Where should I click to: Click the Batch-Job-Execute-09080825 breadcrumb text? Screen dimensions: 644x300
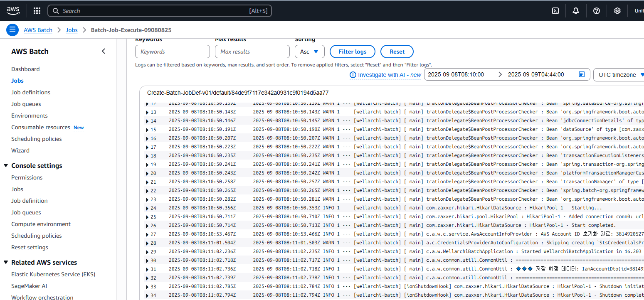pyautogui.click(x=131, y=30)
